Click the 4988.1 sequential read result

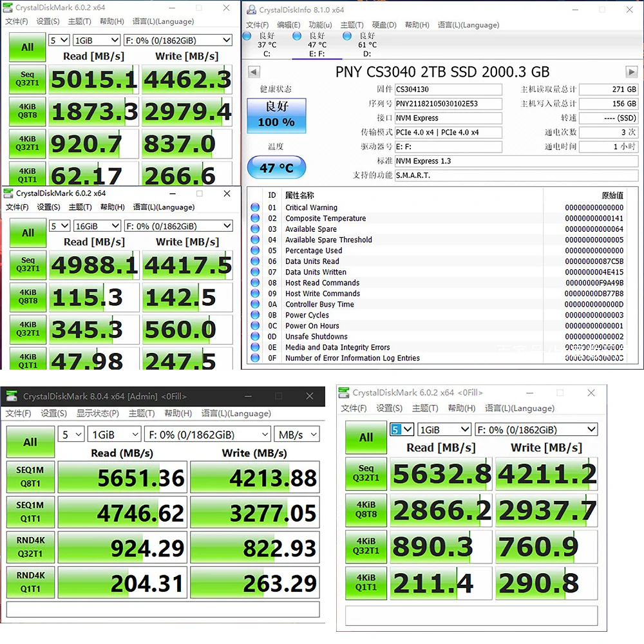tap(94, 265)
